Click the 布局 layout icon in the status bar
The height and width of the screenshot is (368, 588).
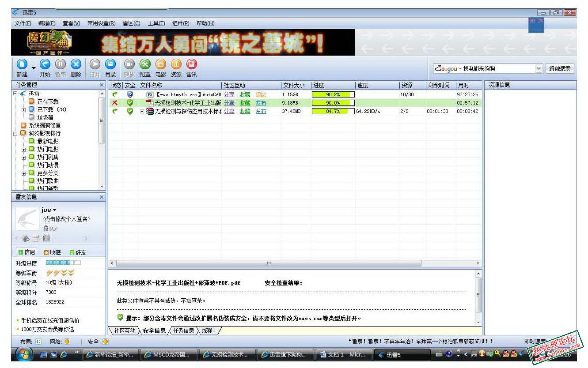click(38, 342)
